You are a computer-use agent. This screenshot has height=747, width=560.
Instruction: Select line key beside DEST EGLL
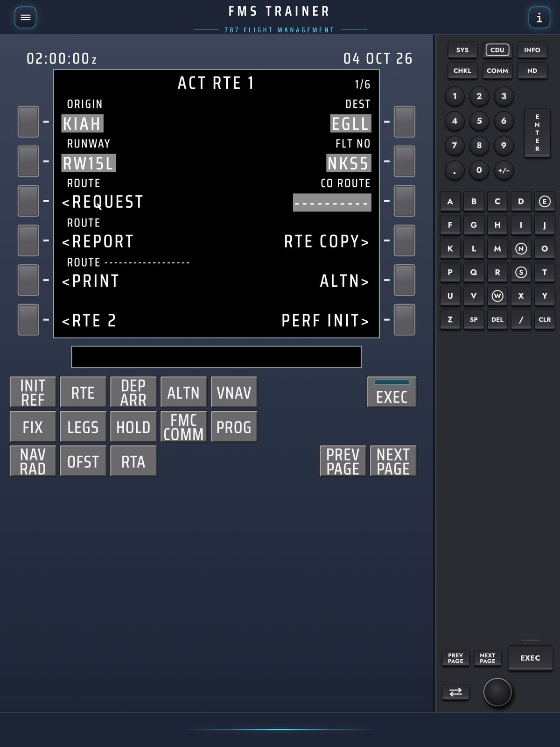tap(405, 122)
